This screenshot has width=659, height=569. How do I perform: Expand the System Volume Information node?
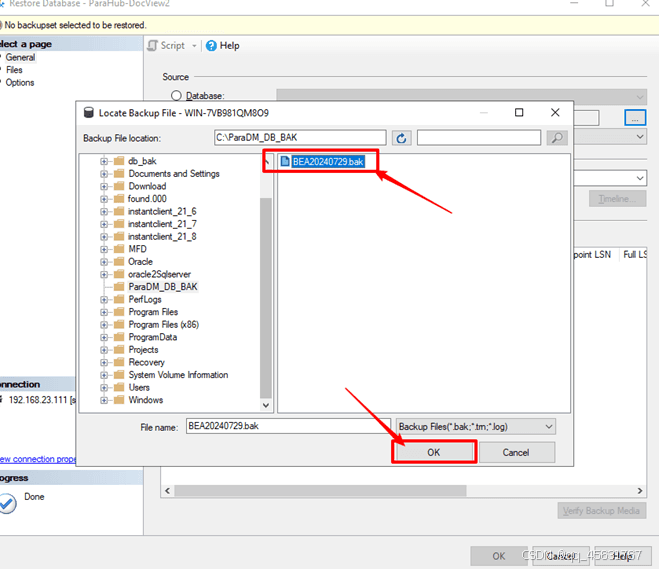(x=104, y=375)
